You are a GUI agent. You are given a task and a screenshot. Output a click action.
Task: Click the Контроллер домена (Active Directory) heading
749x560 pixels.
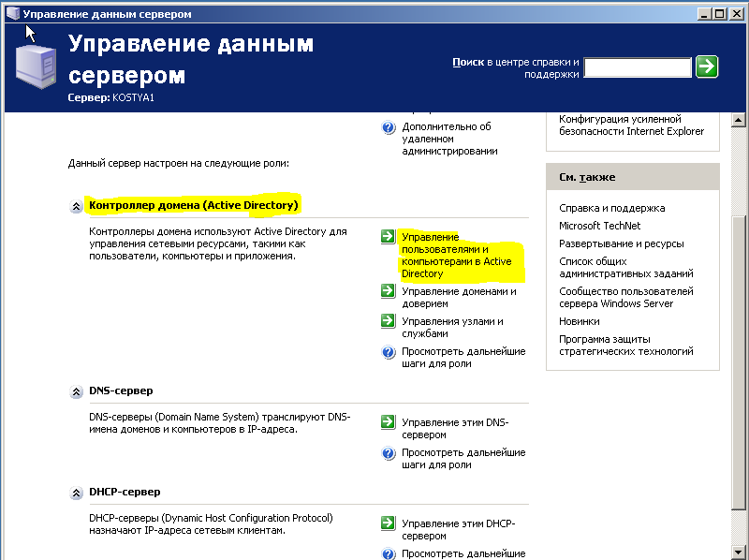(x=194, y=205)
